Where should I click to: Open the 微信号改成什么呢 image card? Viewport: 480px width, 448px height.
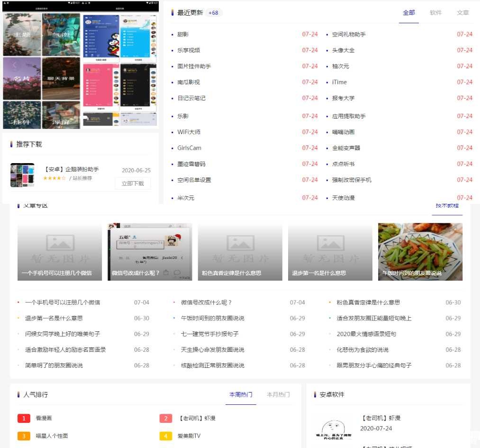[150, 252]
